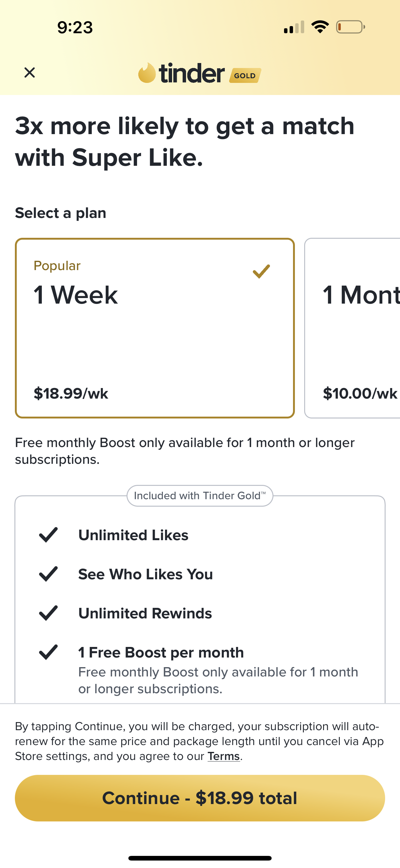Tap the Included with Tinder Gold label
The height and width of the screenshot is (868, 400).
click(200, 496)
